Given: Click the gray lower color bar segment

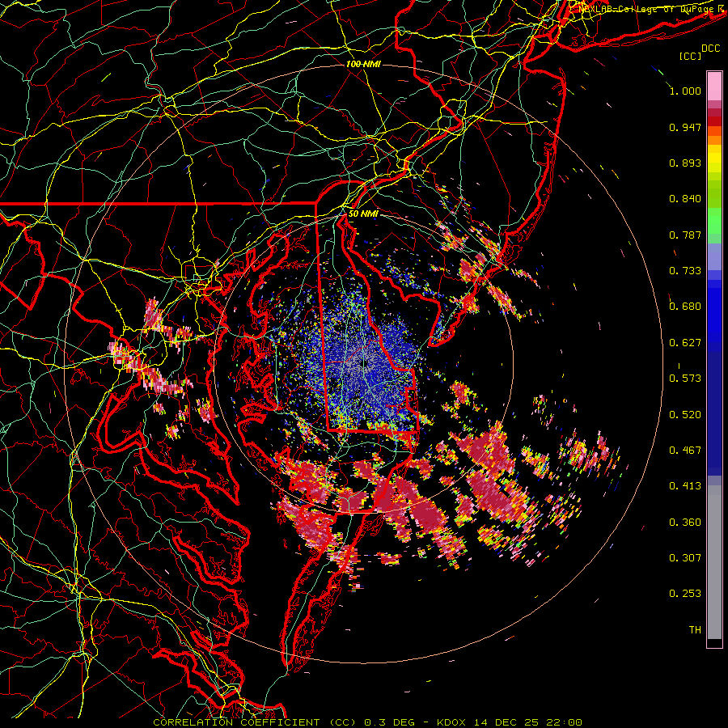Looking at the screenshot, I should (x=714, y=562).
